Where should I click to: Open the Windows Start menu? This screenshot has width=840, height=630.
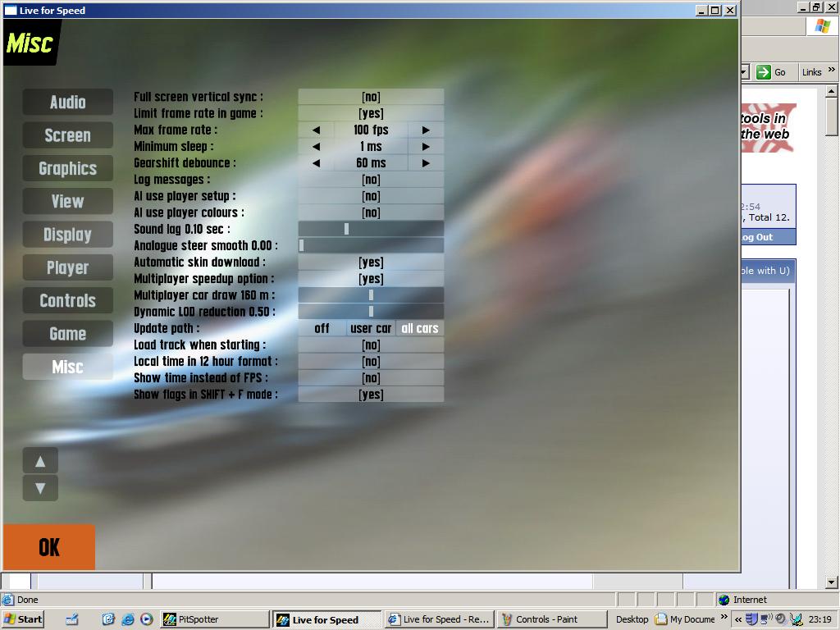click(22, 619)
